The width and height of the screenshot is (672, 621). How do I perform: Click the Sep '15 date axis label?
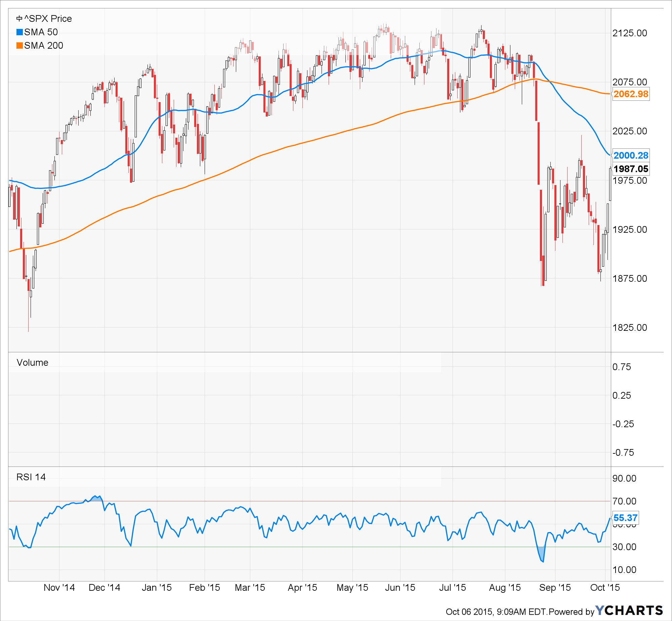click(x=555, y=588)
